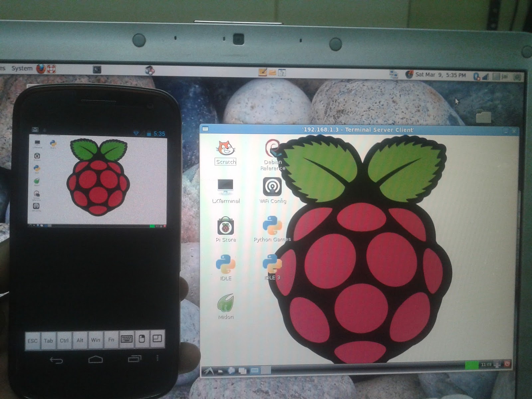This screenshot has height=399, width=532.
Task: Open the Bluetooth icon in top panel
Action: pyautogui.click(x=476, y=76)
